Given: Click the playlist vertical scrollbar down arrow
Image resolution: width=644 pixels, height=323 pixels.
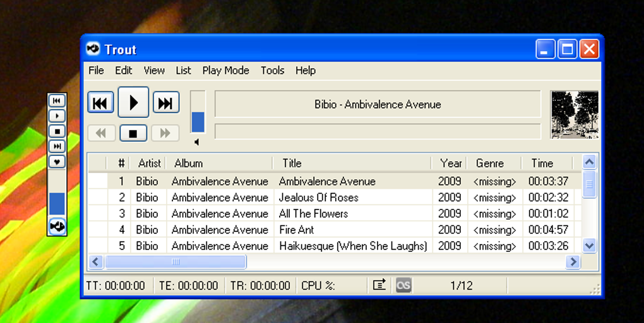Looking at the screenshot, I should coord(589,246).
